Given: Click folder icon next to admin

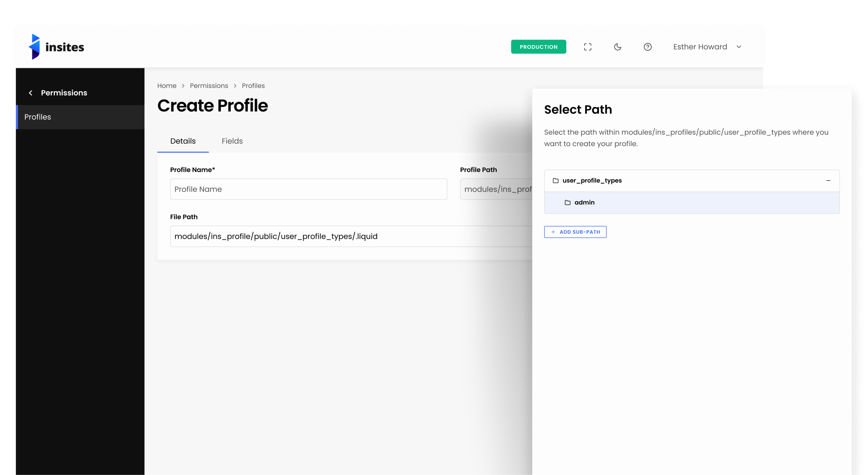Looking at the screenshot, I should (567, 203).
